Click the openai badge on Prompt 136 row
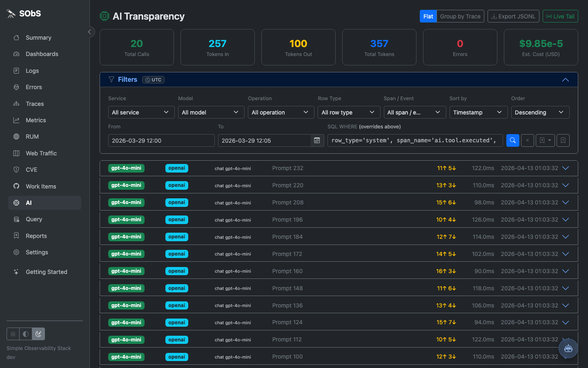Viewport: 588px width, 368px height. pos(177,305)
